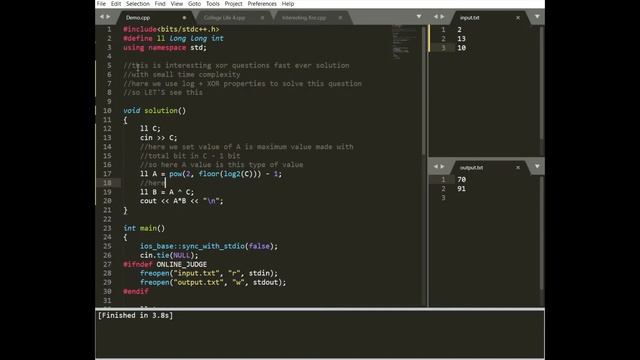Click line number 18 in gutter

click(107, 183)
